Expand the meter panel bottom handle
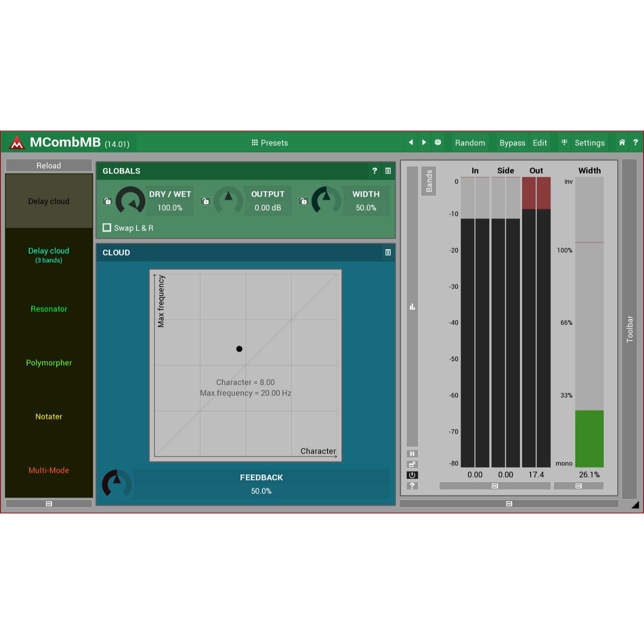Screen dimensions: 644x644 (509, 504)
